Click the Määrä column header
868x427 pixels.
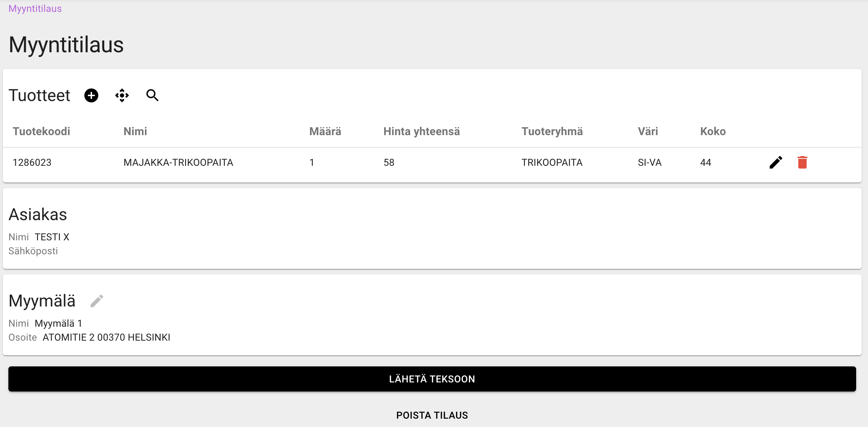tap(325, 131)
